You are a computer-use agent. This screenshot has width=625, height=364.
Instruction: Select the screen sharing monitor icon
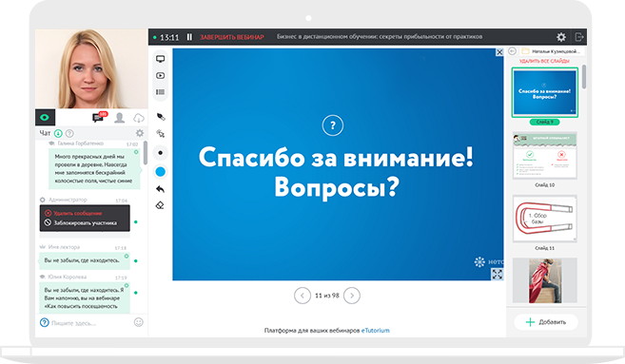pyautogui.click(x=160, y=59)
